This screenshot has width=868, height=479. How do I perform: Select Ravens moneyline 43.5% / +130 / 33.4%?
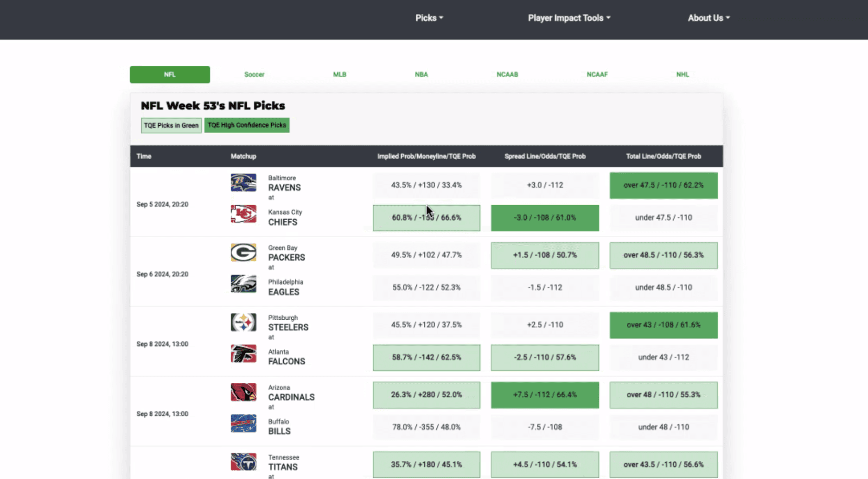426,185
